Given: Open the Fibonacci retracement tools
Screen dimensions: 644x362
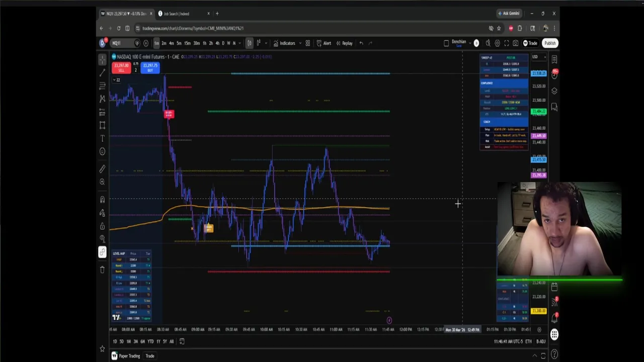Looking at the screenshot, I should click(102, 85).
